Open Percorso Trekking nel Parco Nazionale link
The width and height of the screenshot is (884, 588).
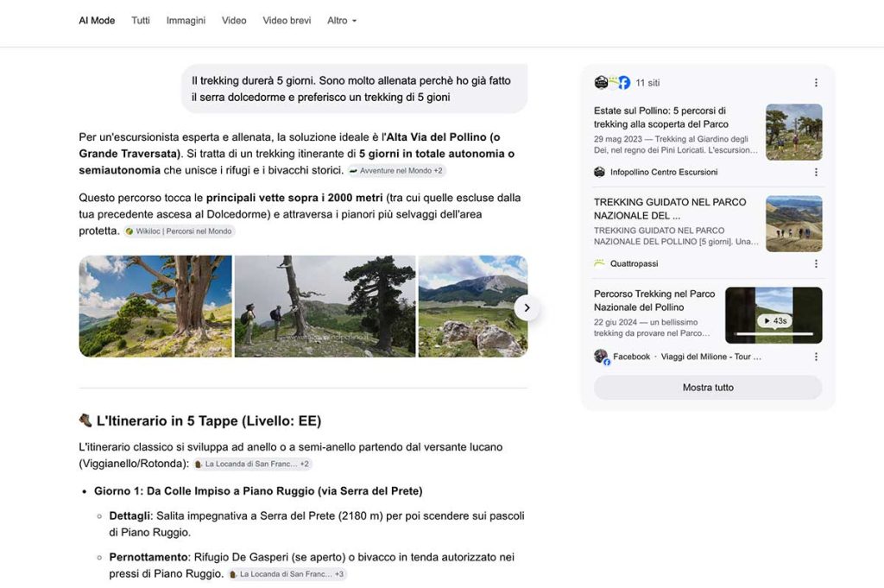(x=654, y=300)
